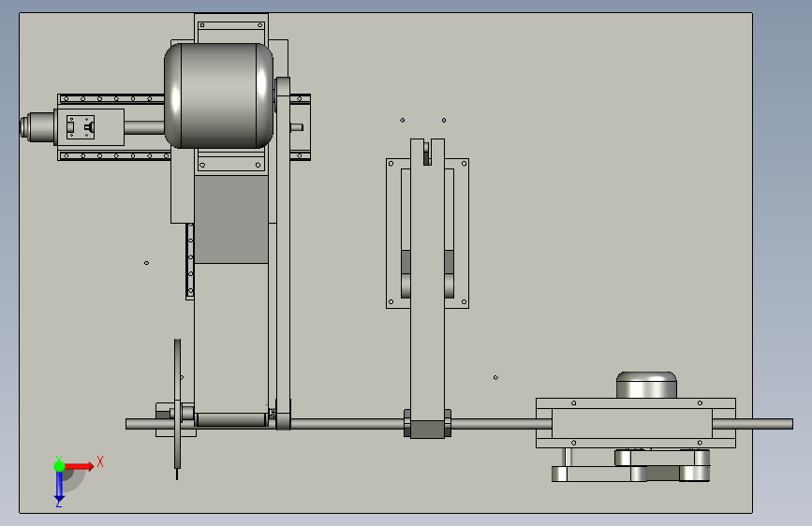Select the large cylindrical motor body
This screenshot has height=526, width=812.
218,95
